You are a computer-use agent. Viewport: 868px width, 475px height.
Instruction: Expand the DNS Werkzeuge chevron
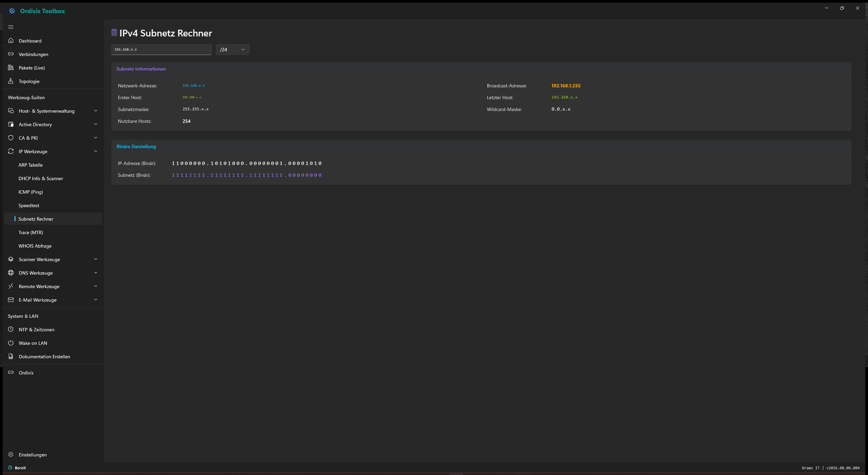(x=95, y=273)
